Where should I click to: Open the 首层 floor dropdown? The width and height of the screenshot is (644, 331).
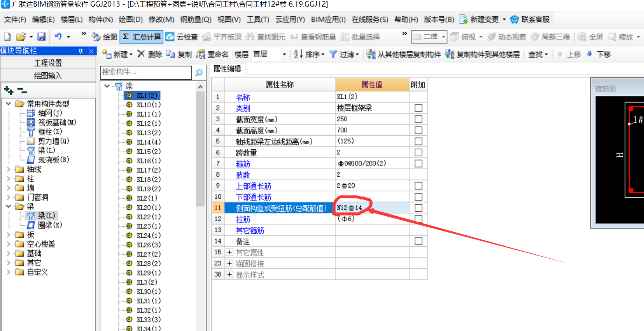[284, 54]
